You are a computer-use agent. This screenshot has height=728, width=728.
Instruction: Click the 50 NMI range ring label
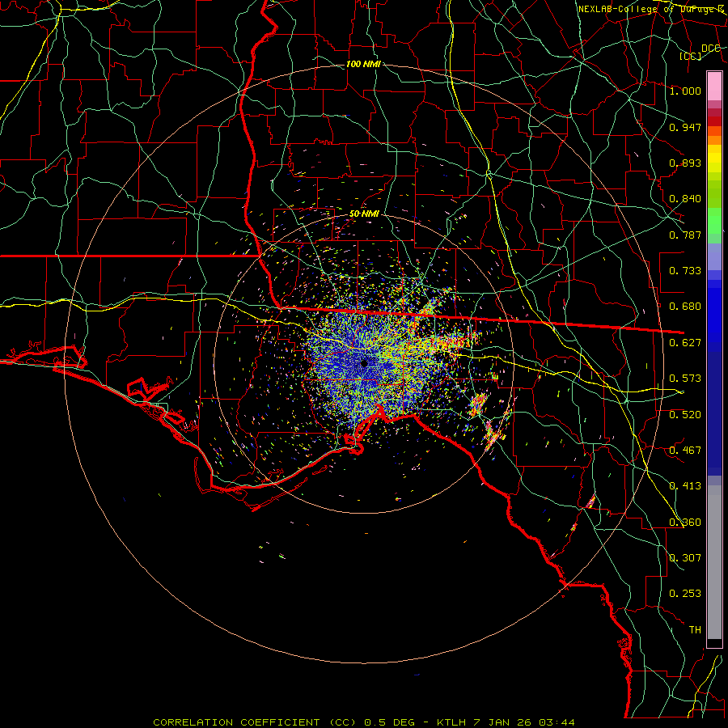tap(364, 214)
